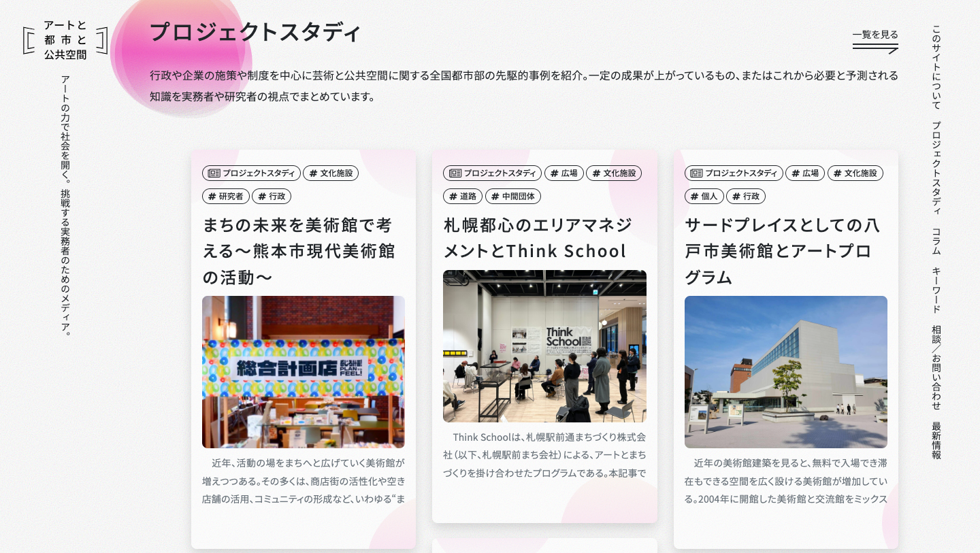Open 最新情報 in the side menu
980x553 pixels.
[936, 440]
